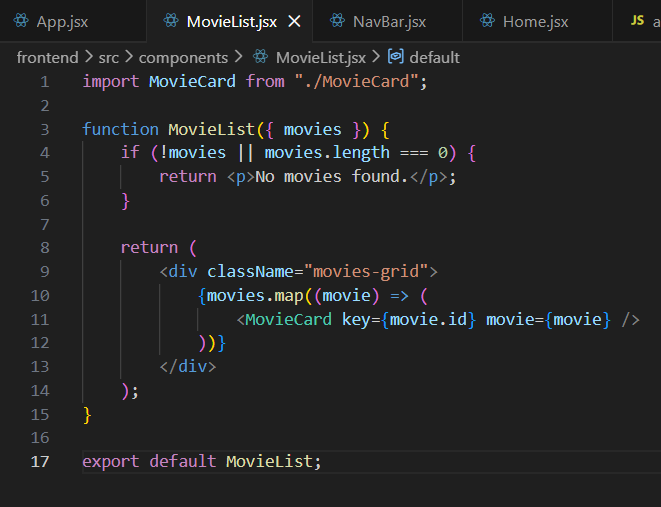Select line 17 via its line number
The height and width of the screenshot is (507, 661).
point(40,461)
